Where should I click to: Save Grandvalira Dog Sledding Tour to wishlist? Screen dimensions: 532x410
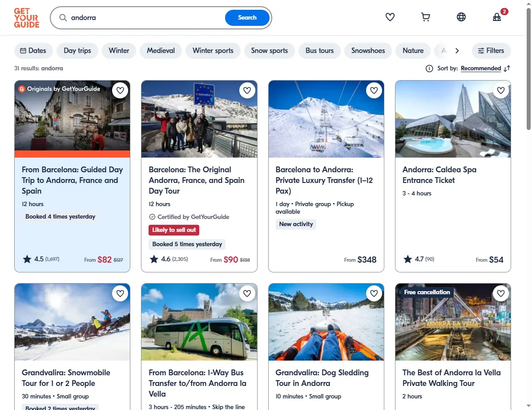(374, 293)
